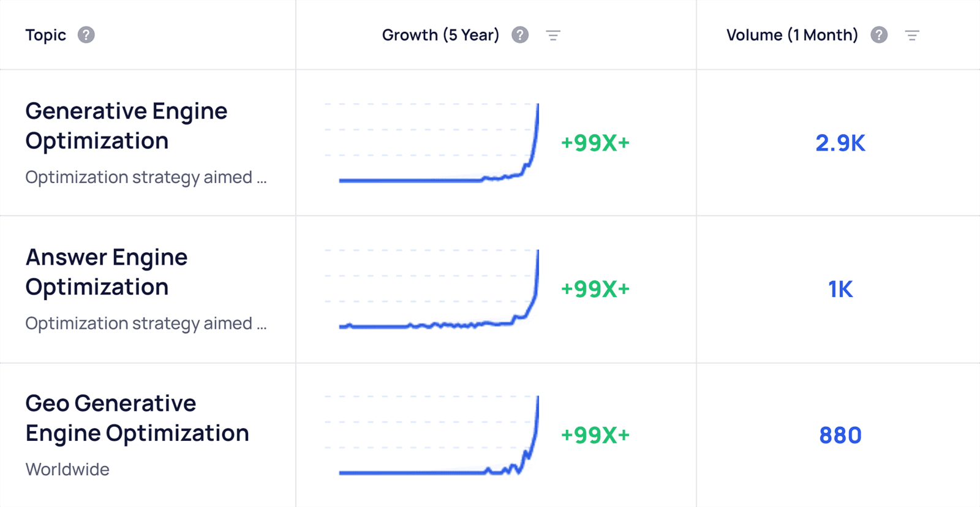Open the filter icon next to Volume column
Viewport: 980px width, 507px height.
pyautogui.click(x=913, y=35)
